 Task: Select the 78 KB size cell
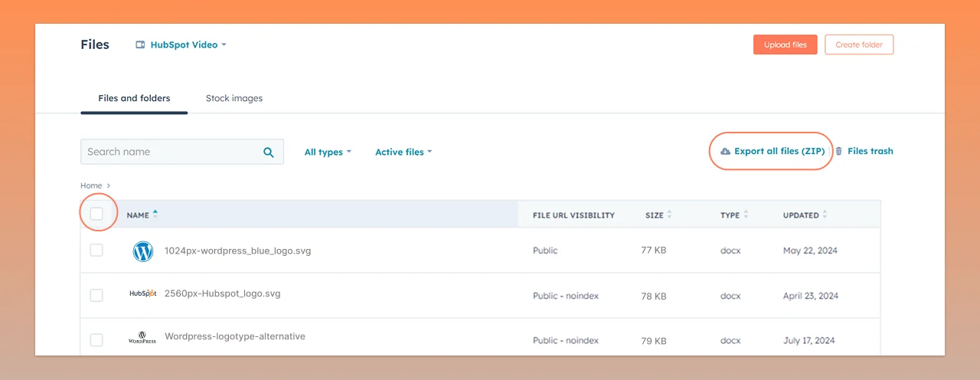click(654, 296)
